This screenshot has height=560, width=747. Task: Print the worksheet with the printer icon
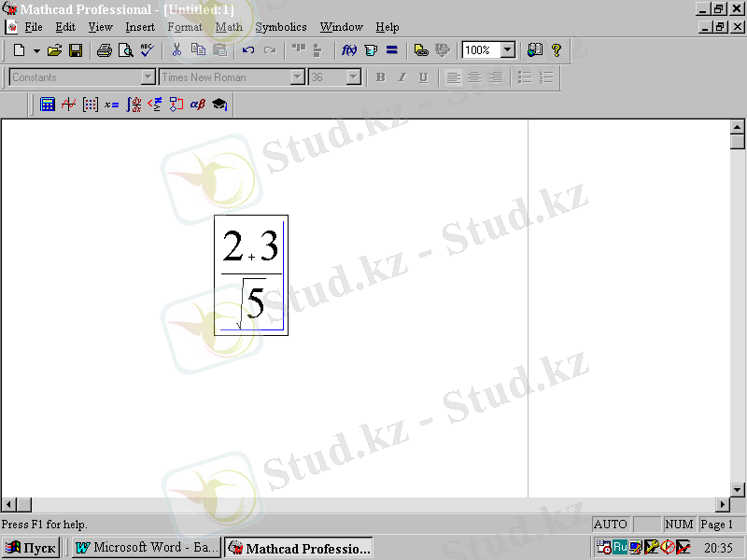pyautogui.click(x=105, y=50)
